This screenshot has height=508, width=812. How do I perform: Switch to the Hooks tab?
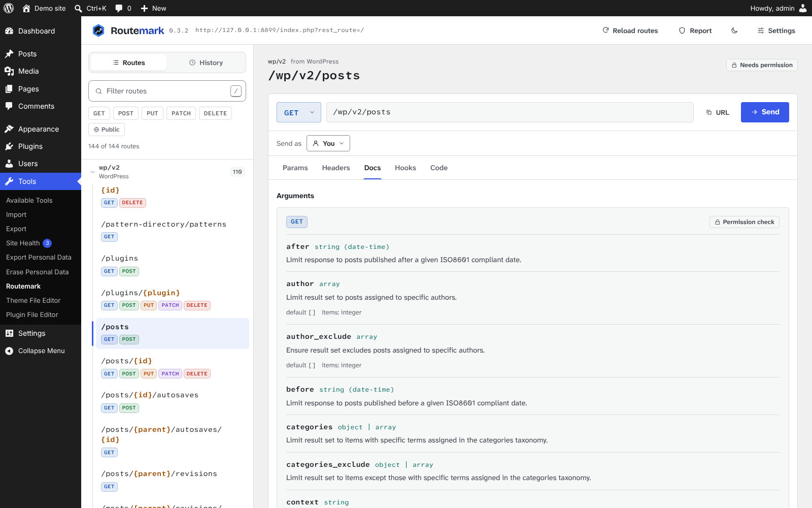tap(405, 168)
